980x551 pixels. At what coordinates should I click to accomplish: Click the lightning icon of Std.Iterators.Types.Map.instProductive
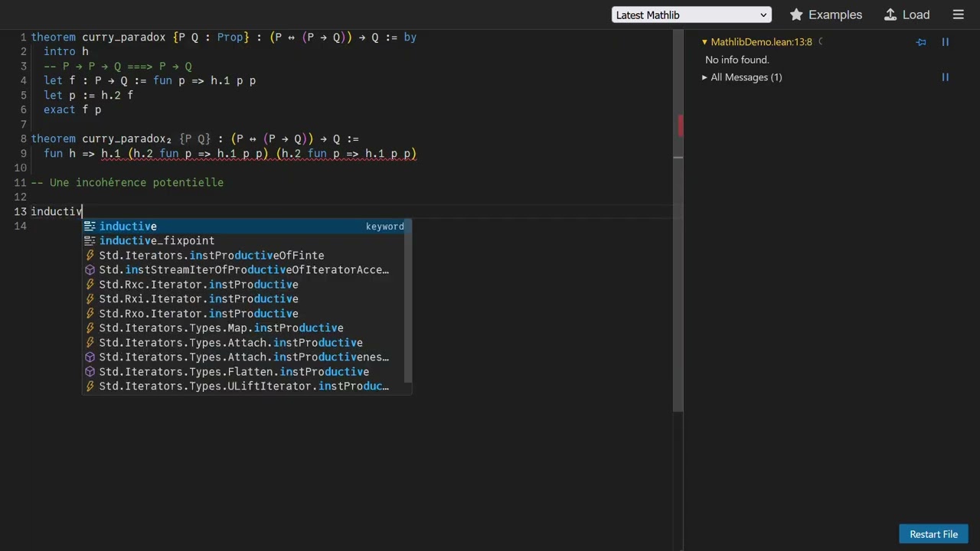click(x=90, y=328)
